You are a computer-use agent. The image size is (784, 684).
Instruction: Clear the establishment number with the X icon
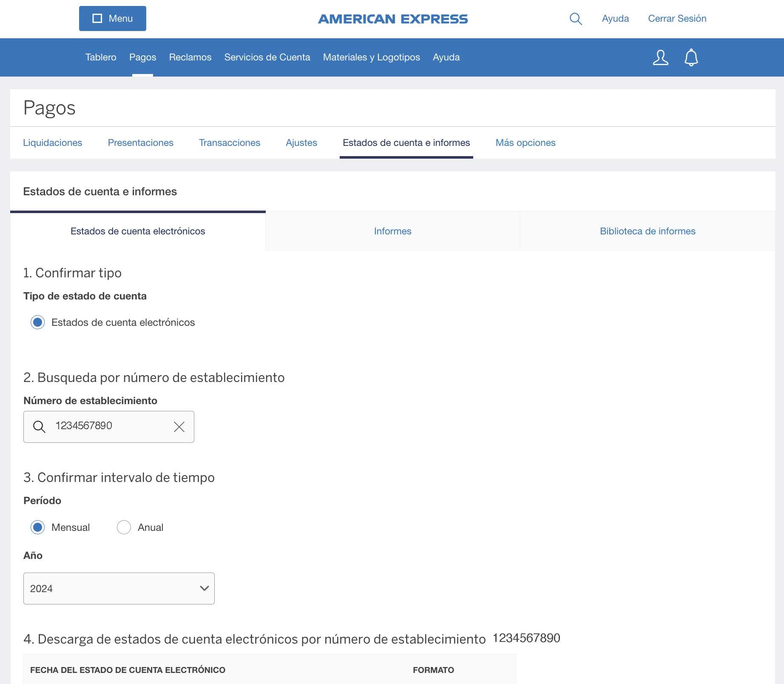(179, 427)
